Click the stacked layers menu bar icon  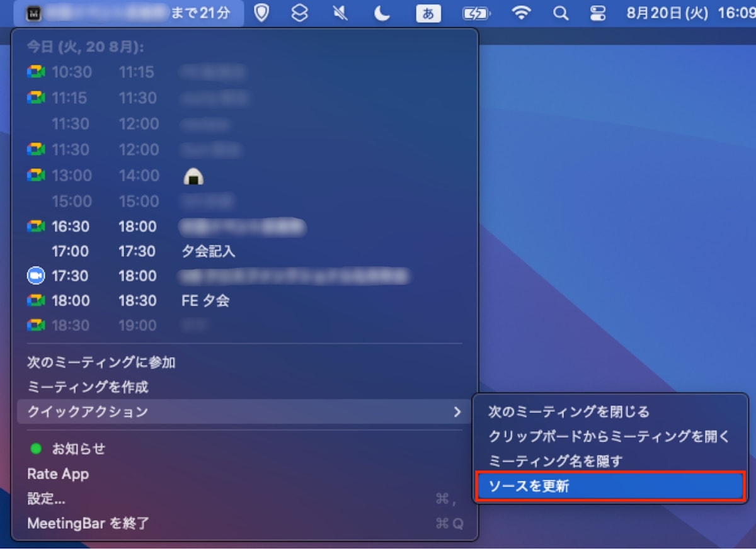pyautogui.click(x=300, y=13)
